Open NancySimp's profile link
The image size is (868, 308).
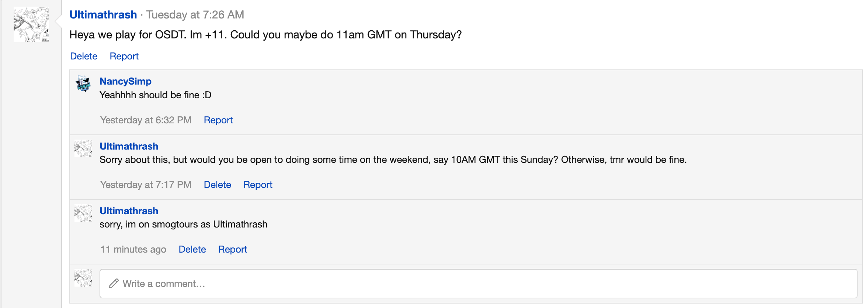[125, 81]
